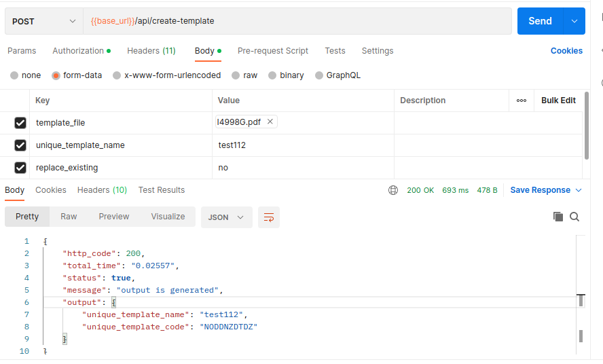Click the 478 B response size

pyautogui.click(x=488, y=190)
